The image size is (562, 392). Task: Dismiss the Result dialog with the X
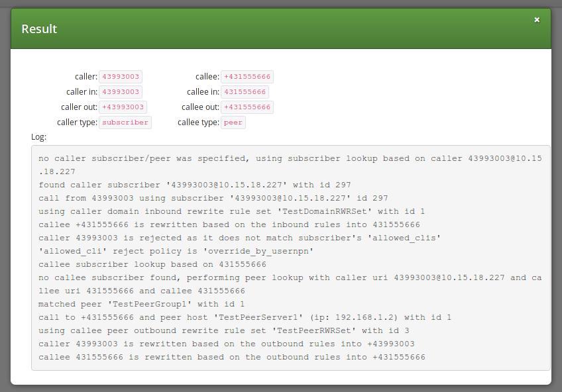click(537, 19)
